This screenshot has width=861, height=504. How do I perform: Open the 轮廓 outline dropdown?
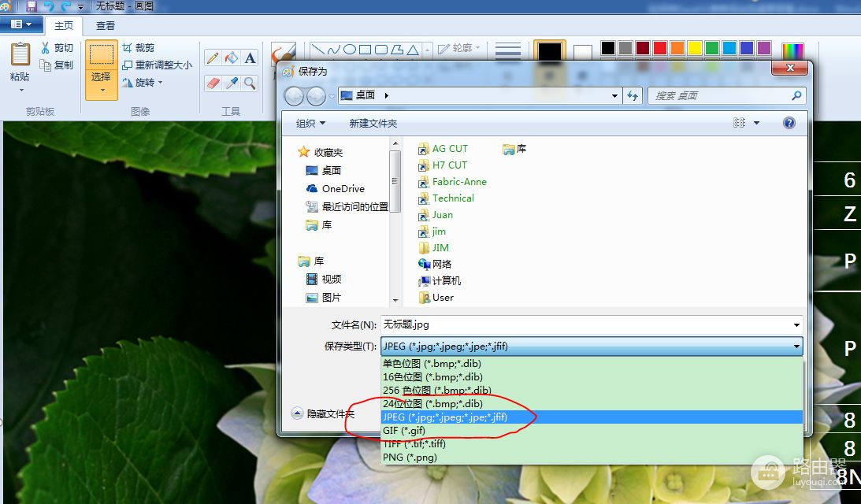(459, 48)
